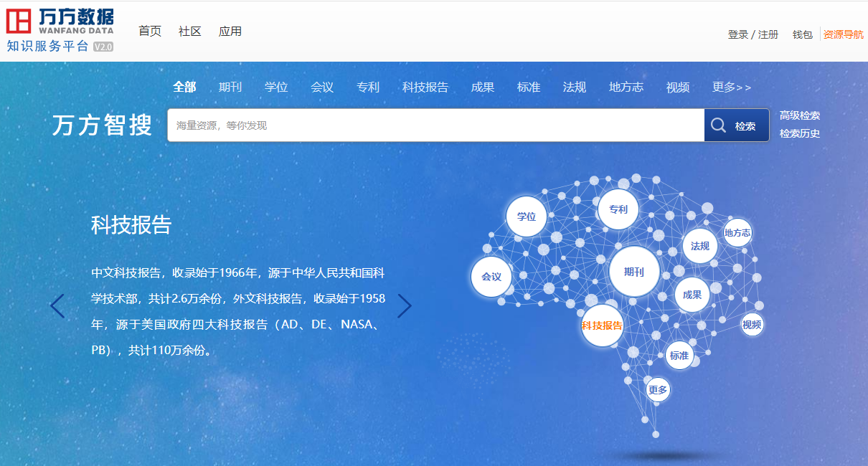This screenshot has width=868, height=466.
Task: Select the 学位 search category tab
Action: [x=276, y=87]
